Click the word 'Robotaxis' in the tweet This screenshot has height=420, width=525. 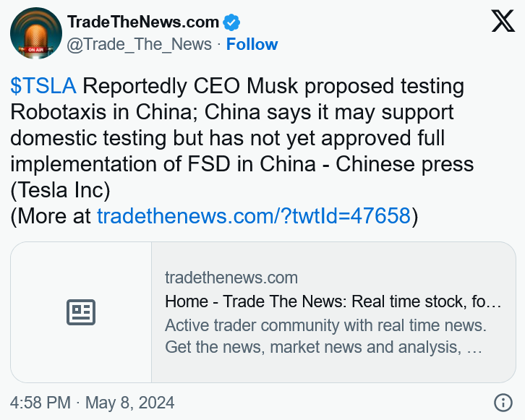tap(60, 113)
